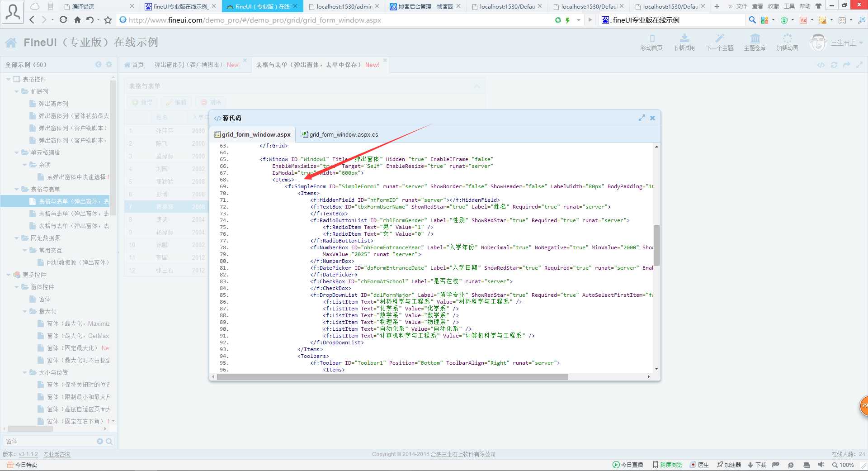
Task: Bookmark page with the star icon
Action: (x=108, y=20)
